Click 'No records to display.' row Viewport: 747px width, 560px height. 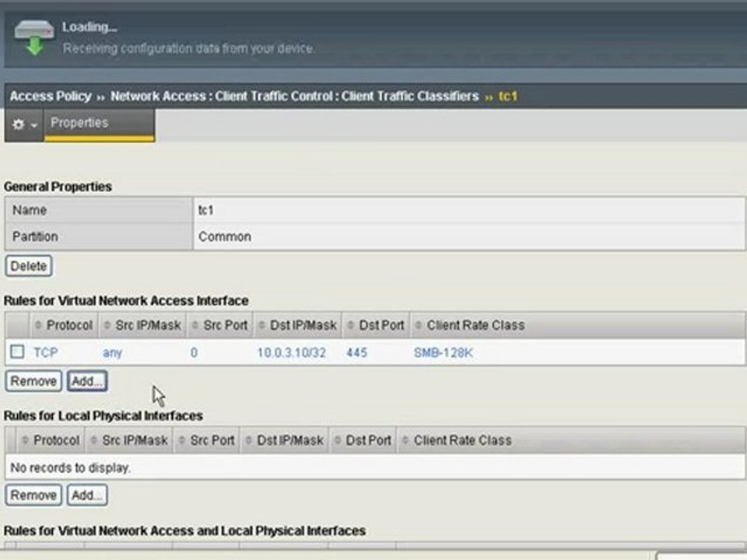[x=375, y=467]
